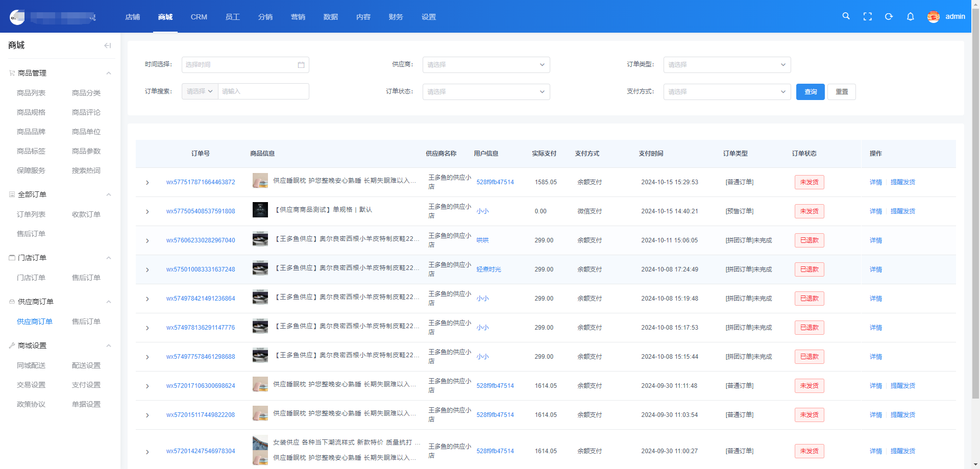Expand row for order wx577505408537591808
This screenshot has height=469, width=980.
(148, 212)
